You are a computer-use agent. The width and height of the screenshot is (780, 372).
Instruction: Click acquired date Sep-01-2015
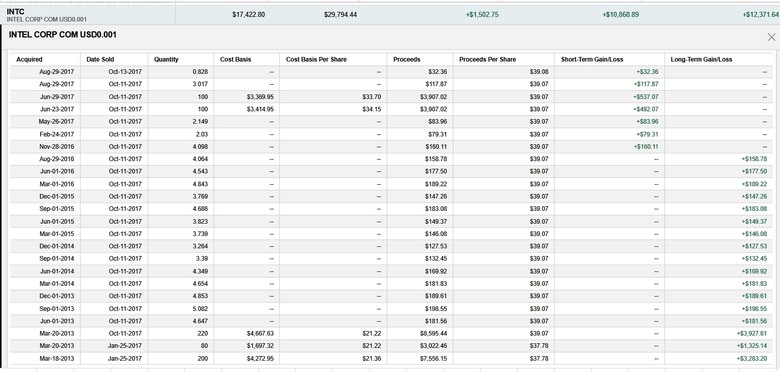pyautogui.click(x=56, y=209)
